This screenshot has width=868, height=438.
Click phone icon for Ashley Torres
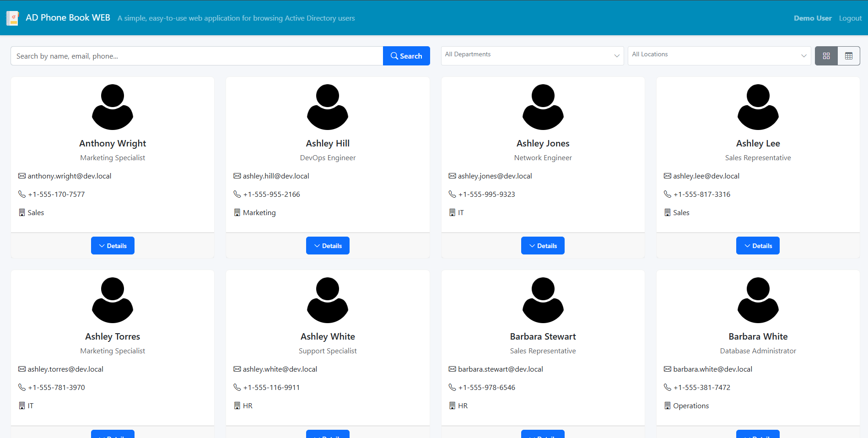coord(22,387)
